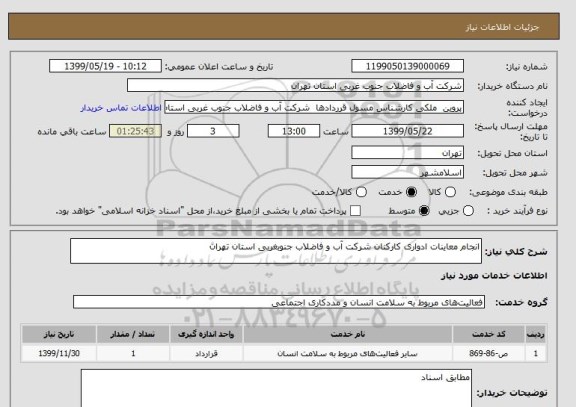Viewport: 576px width, 407px height.
Task: Choose the جزیی purchase type radio
Action: pyautogui.click(x=468, y=211)
